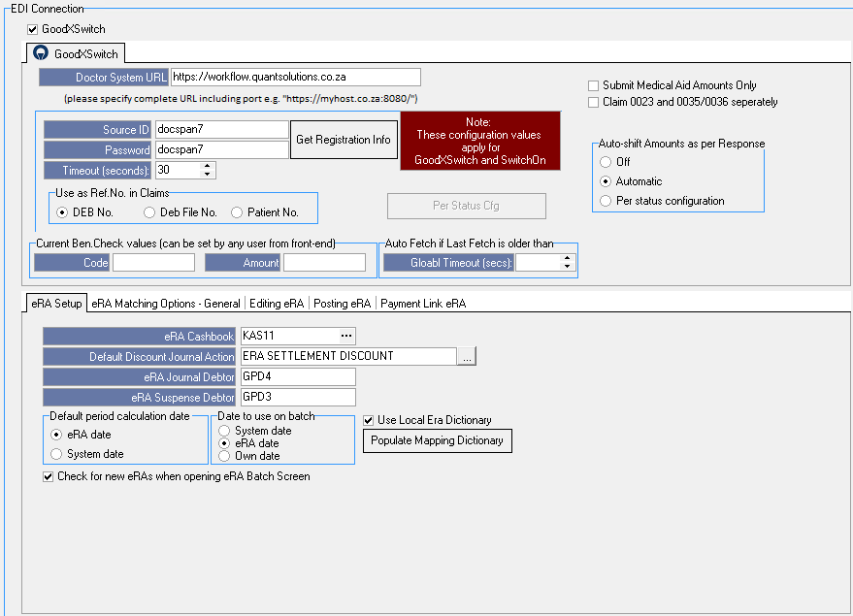
Task: Click the Password input field
Action: pyautogui.click(x=221, y=149)
